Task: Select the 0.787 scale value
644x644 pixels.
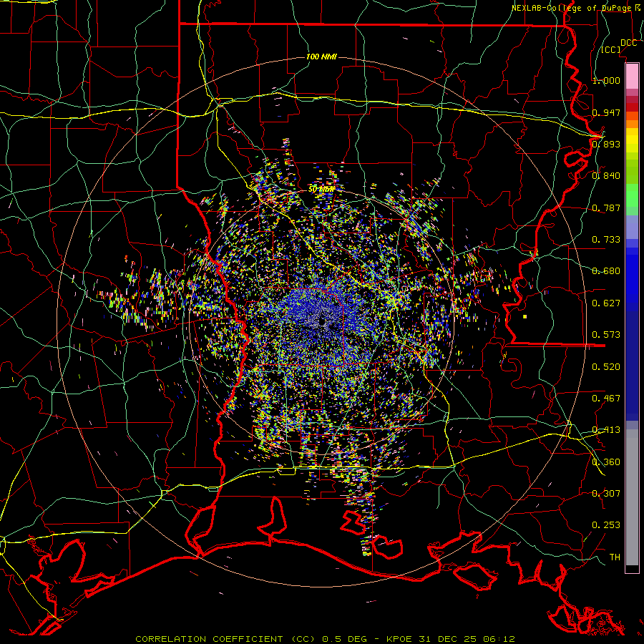Action: tap(606, 208)
